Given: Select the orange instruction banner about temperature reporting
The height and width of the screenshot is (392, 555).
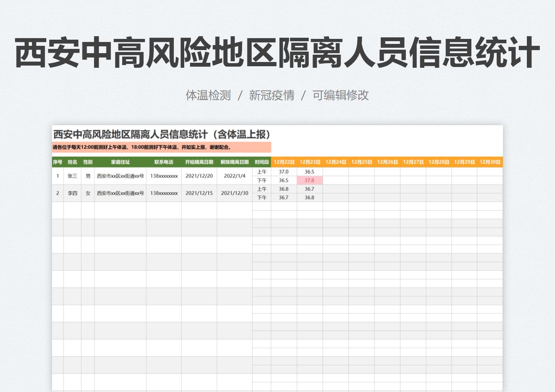Looking at the screenshot, I should click(162, 147).
